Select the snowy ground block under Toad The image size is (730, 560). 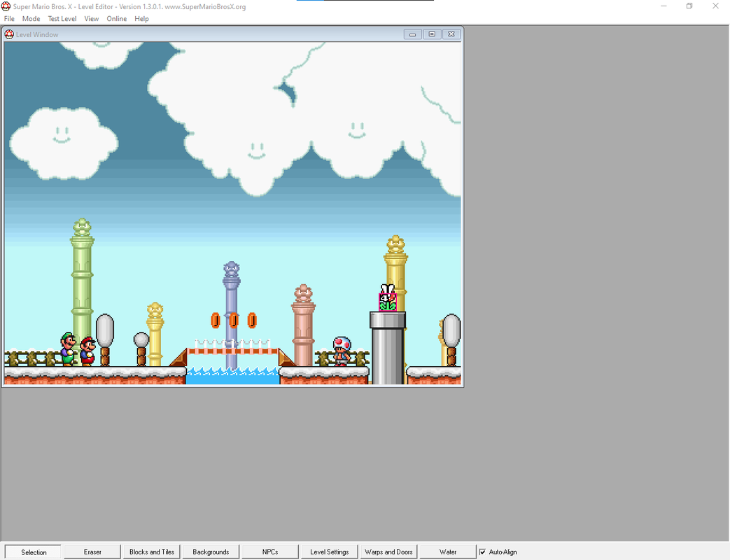(324, 375)
